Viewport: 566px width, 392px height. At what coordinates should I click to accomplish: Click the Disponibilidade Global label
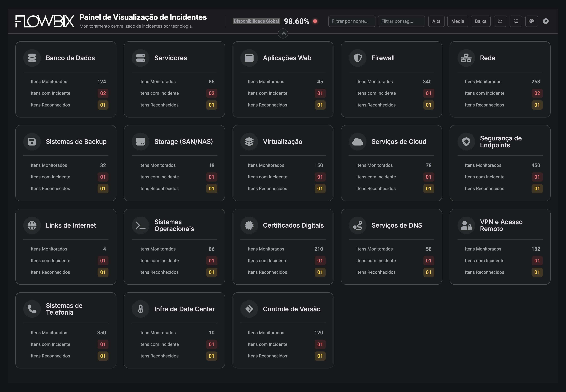click(256, 21)
